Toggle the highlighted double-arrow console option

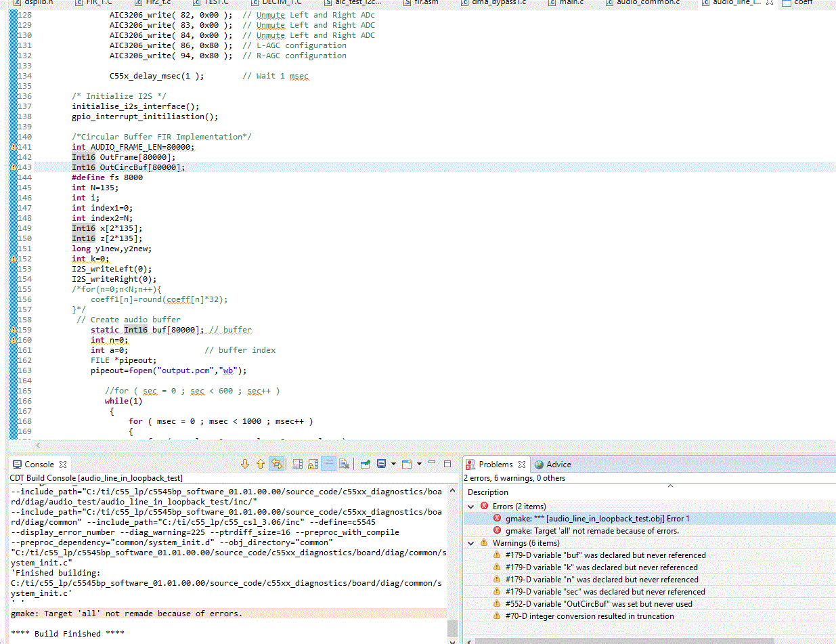276,463
